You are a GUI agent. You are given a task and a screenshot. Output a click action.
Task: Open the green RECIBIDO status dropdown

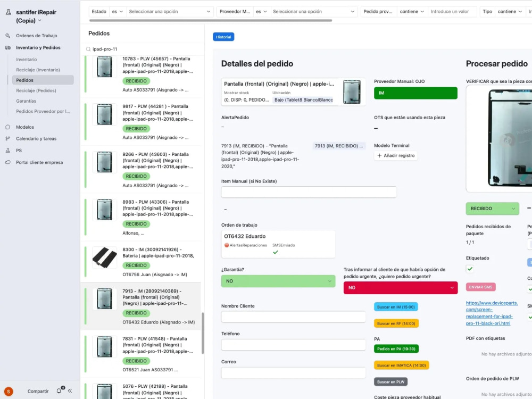492,209
